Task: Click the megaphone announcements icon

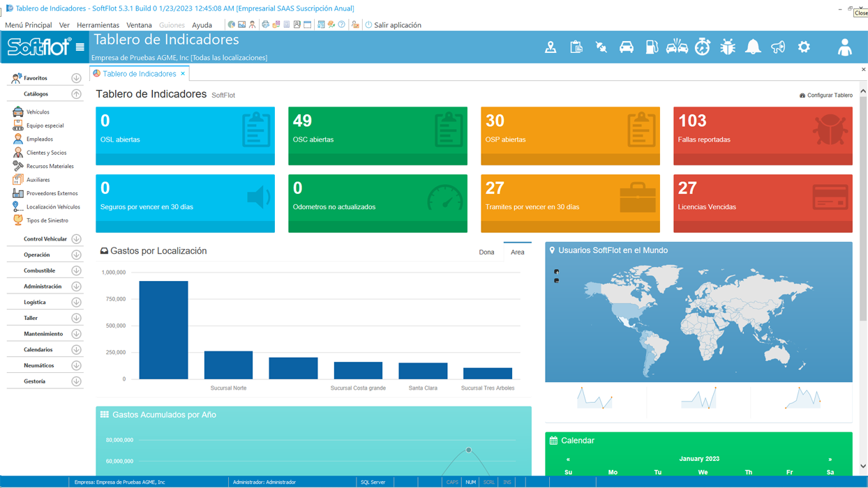Action: [x=778, y=47]
